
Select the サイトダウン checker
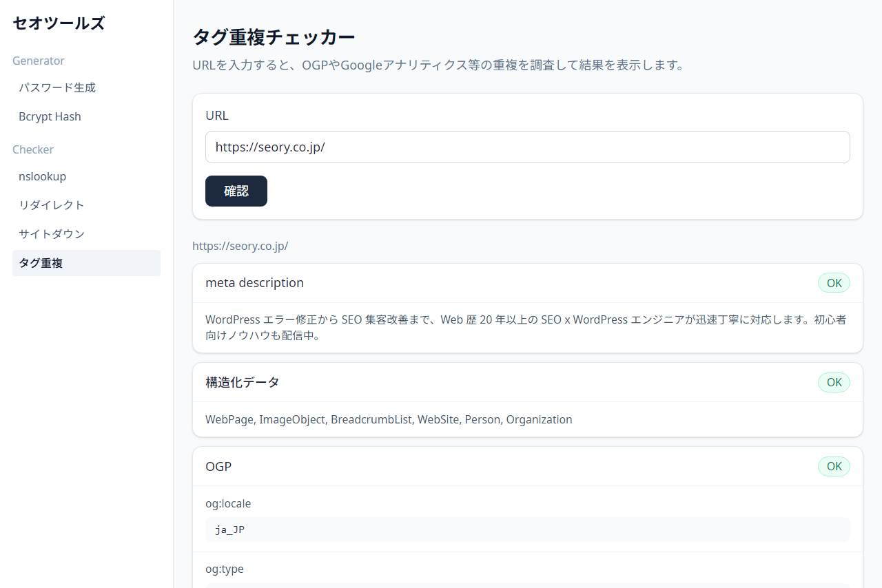point(52,234)
